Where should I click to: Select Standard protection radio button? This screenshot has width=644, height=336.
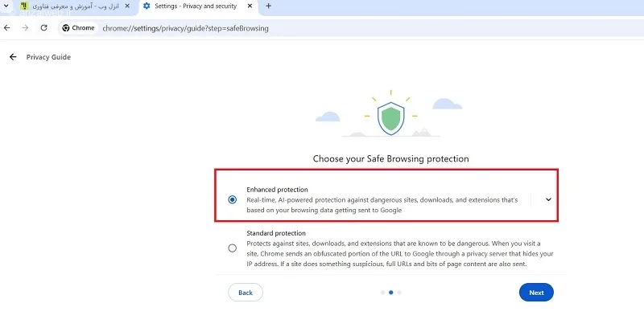click(x=233, y=248)
